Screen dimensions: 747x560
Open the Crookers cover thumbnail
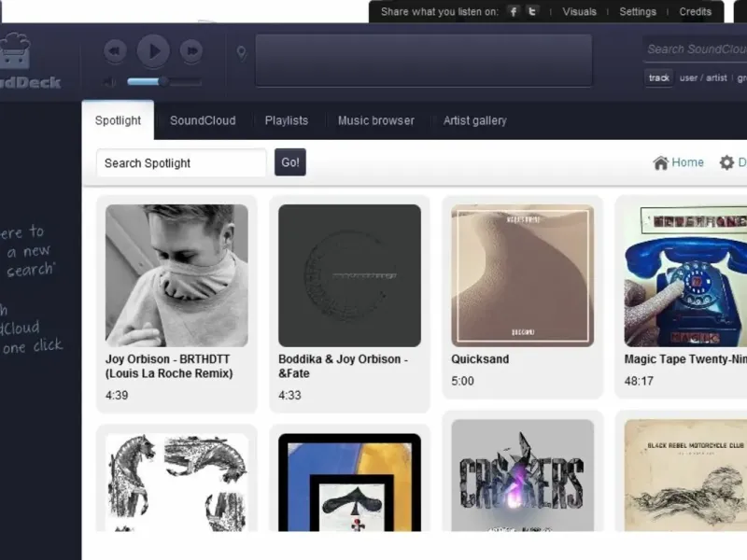[x=523, y=475]
